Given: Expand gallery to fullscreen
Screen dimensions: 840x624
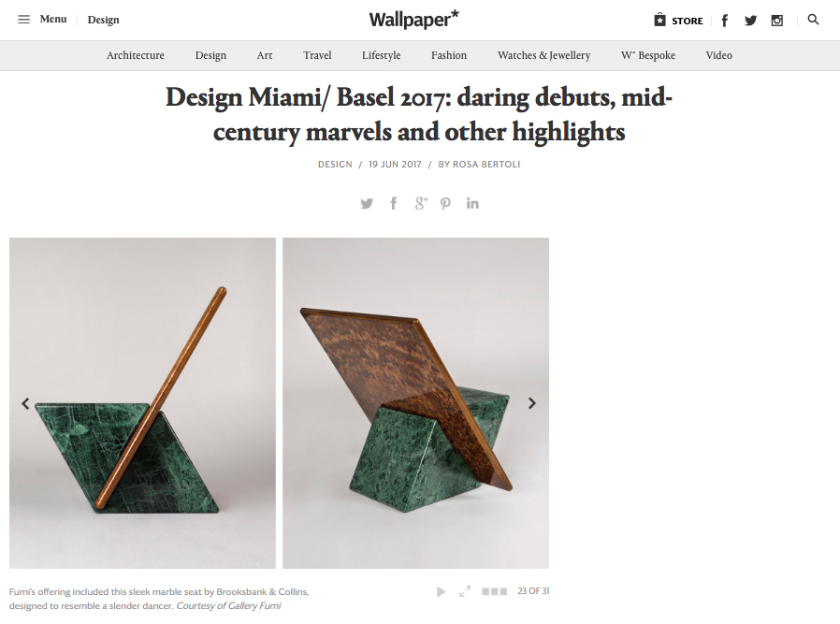Looking at the screenshot, I should (465, 591).
